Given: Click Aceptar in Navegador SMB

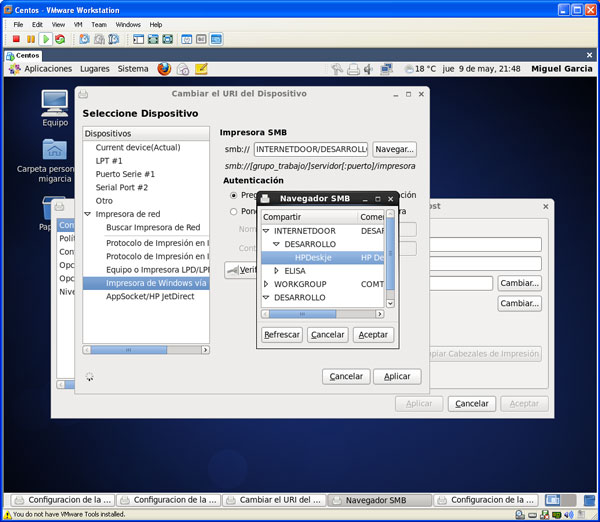Looking at the screenshot, I should [x=373, y=335].
